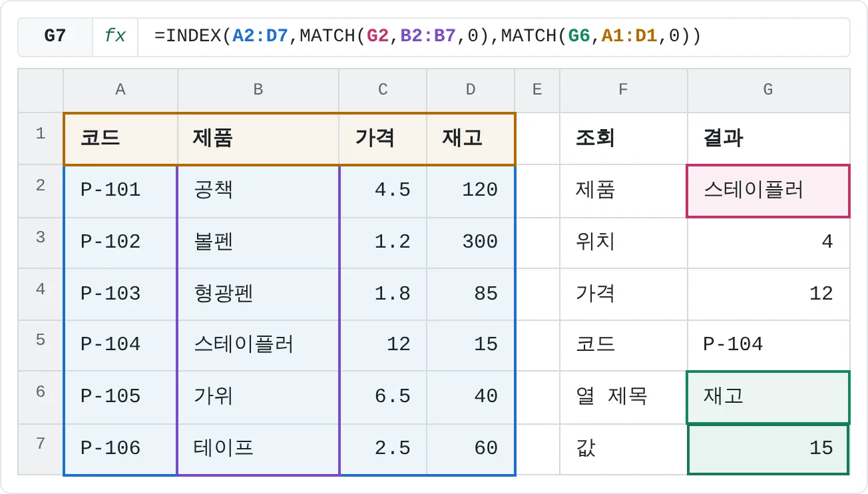Click the 결과 header cell
The height and width of the screenshot is (494, 868).
click(x=768, y=138)
